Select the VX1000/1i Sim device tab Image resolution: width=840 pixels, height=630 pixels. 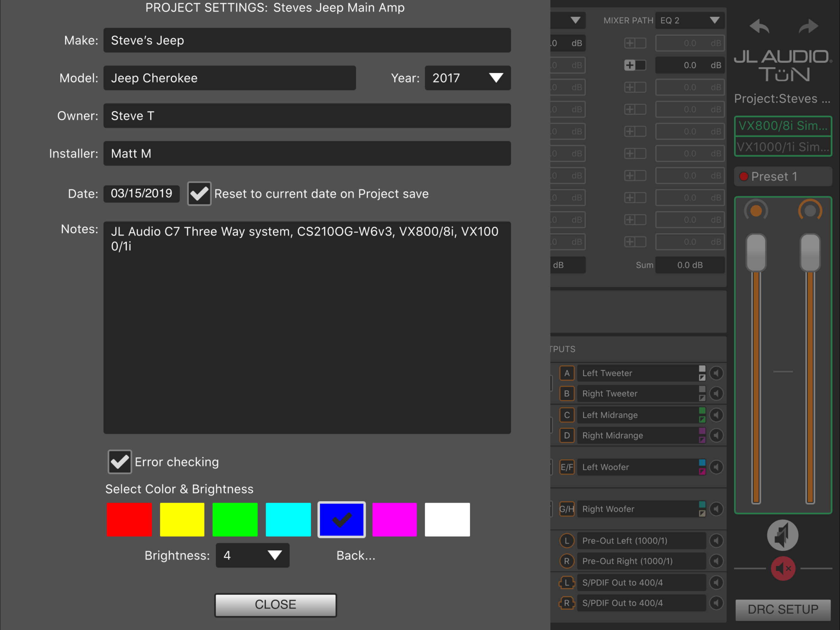[x=783, y=147]
